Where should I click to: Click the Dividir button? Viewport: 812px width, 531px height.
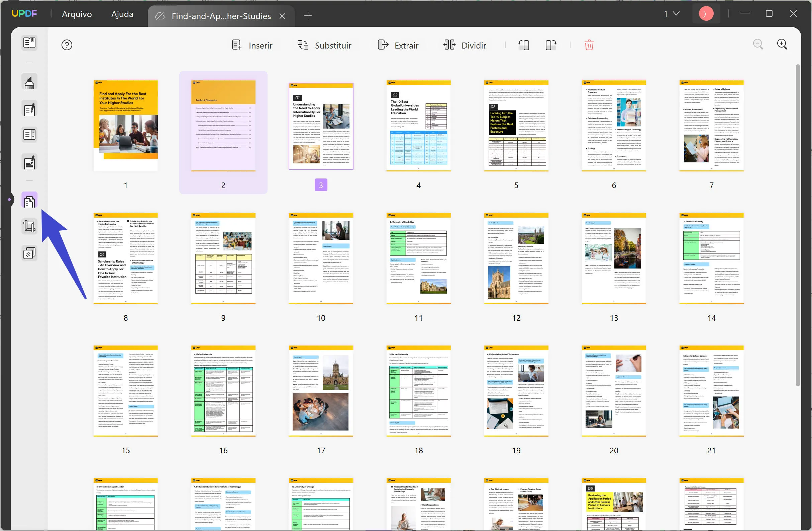465,45
